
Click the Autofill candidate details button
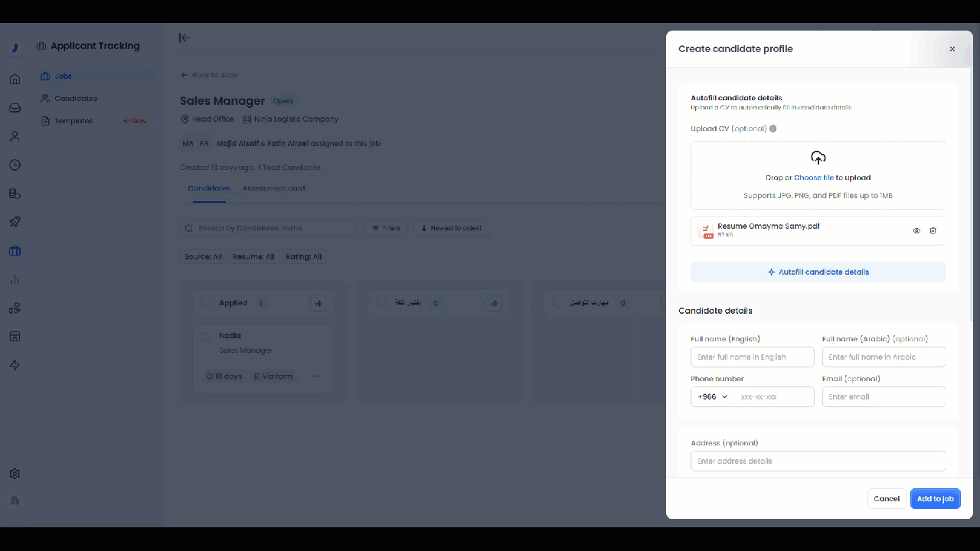(x=818, y=272)
